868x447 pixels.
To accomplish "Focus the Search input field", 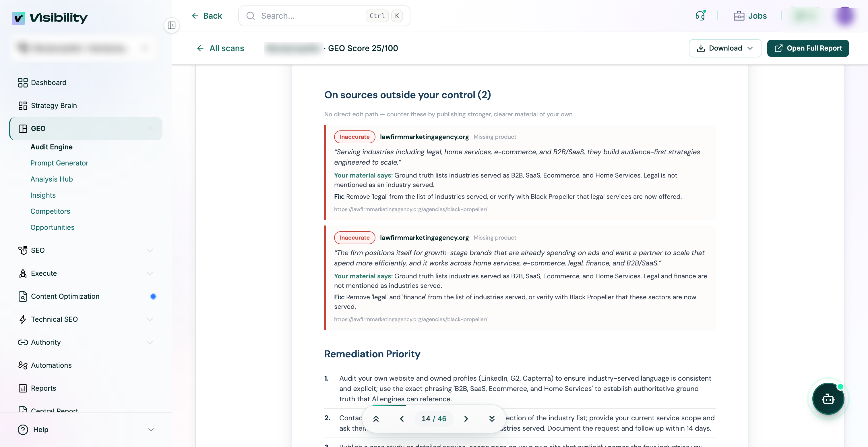I will pos(324,16).
